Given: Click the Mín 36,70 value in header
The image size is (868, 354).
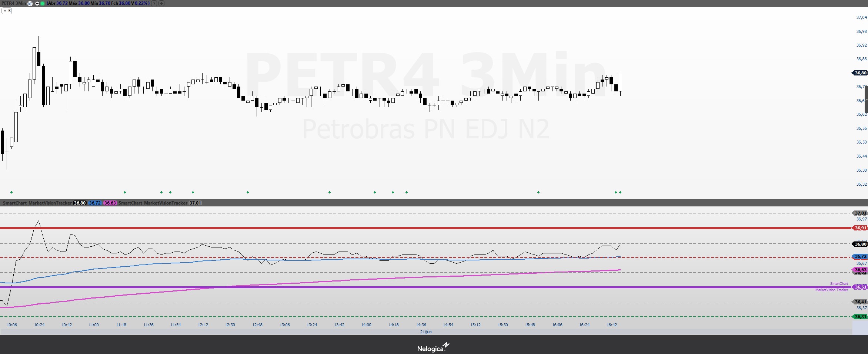Looking at the screenshot, I should (x=100, y=3).
